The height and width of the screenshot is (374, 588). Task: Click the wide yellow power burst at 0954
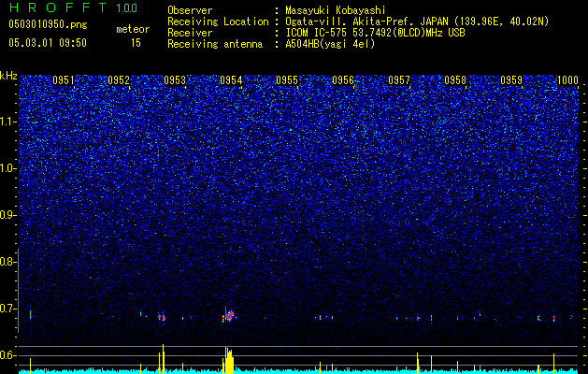tap(228, 360)
